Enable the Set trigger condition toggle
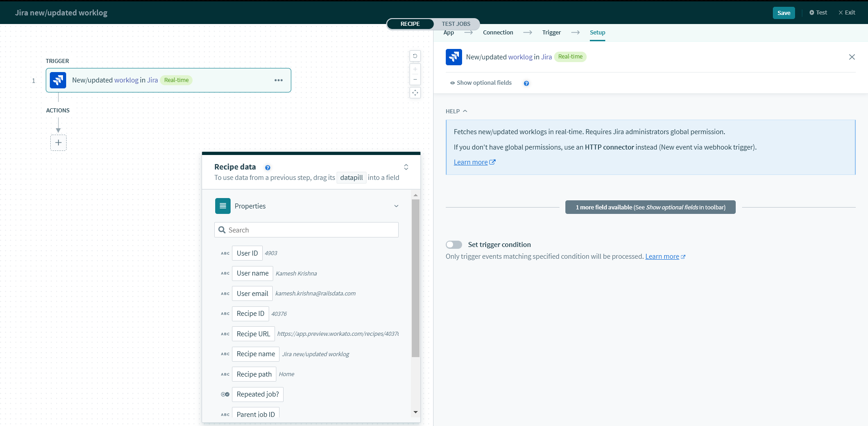 (454, 245)
